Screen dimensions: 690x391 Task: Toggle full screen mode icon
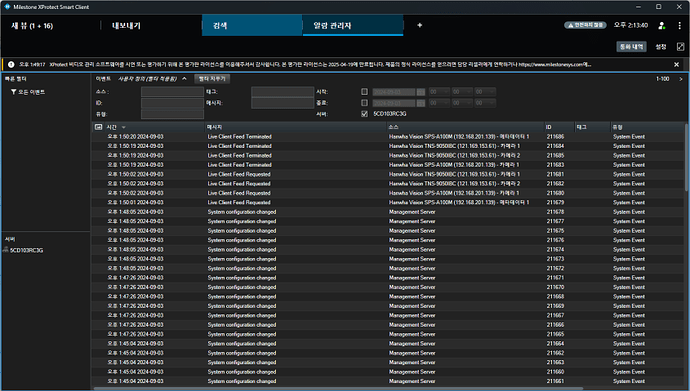click(x=680, y=47)
